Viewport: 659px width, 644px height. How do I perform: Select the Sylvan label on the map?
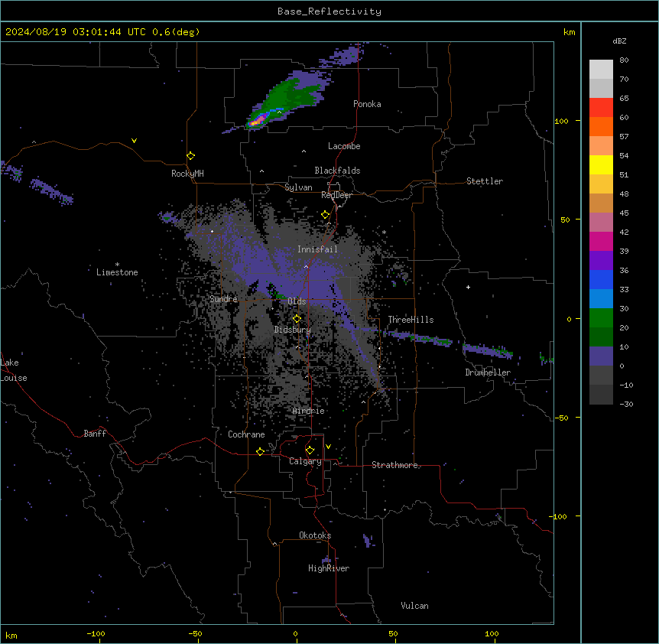[x=298, y=187]
